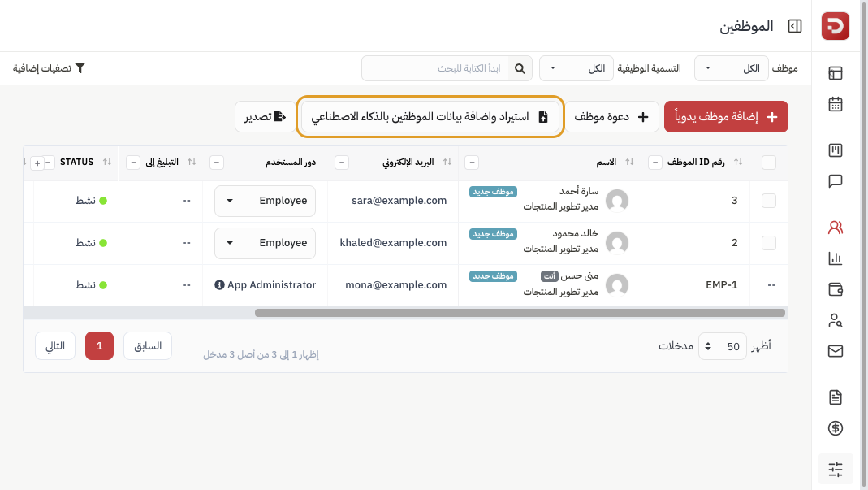Image resolution: width=868 pixels, height=490 pixels.
Task: Sort by reporting to (التبليغ إلى) arrows
Action: coord(192,162)
